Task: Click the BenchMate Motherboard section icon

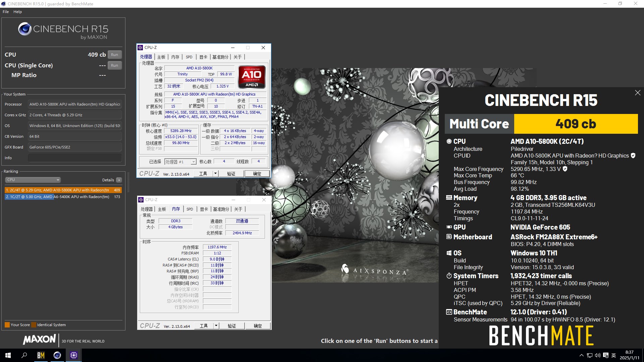Action: (x=449, y=237)
